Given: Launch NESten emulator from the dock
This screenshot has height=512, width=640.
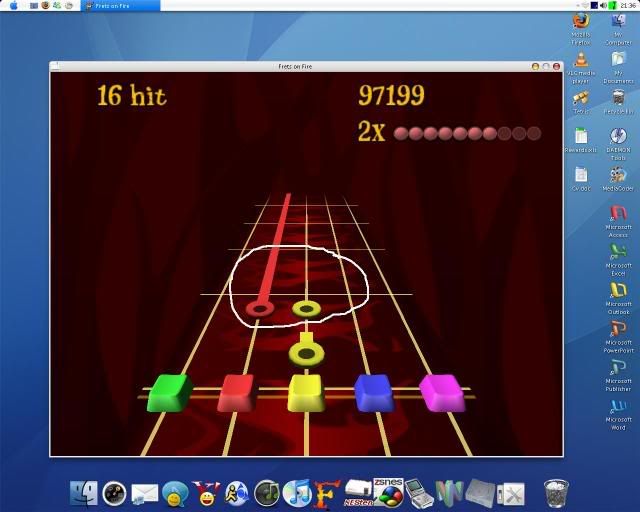Looking at the screenshot, I should click(x=358, y=493).
